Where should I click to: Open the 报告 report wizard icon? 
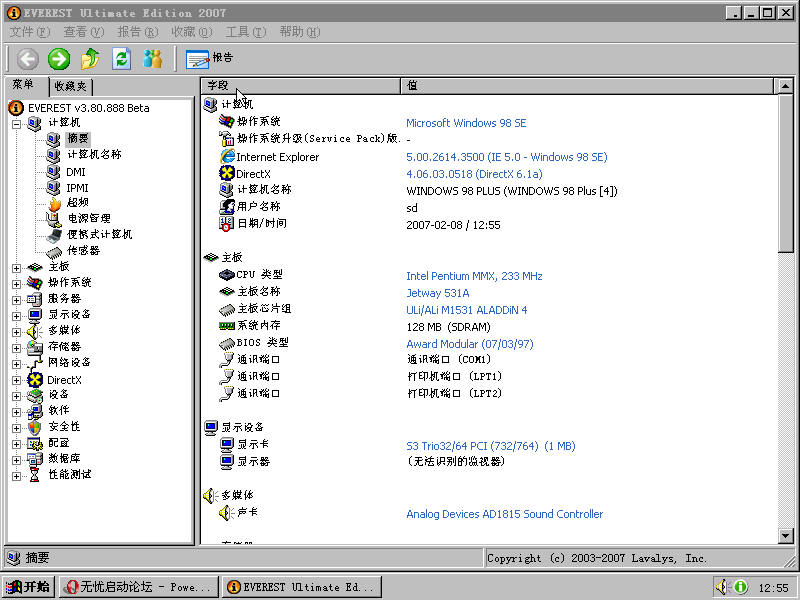[209, 59]
